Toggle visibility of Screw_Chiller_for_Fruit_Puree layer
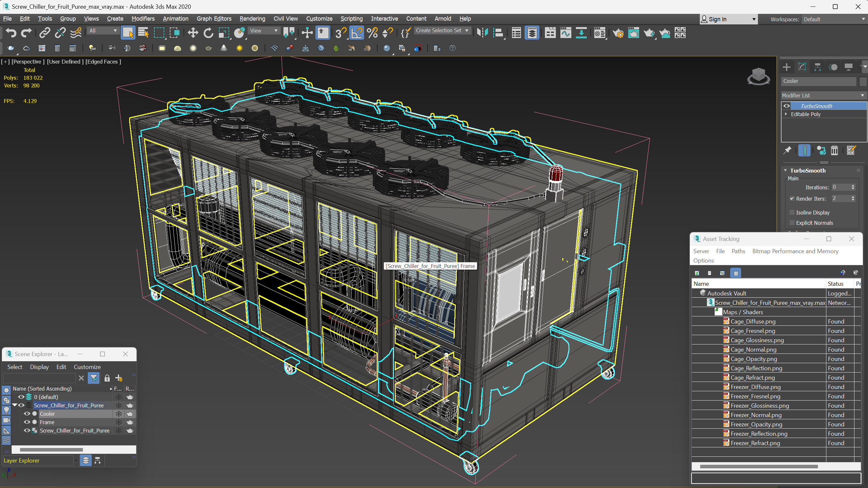 point(21,405)
